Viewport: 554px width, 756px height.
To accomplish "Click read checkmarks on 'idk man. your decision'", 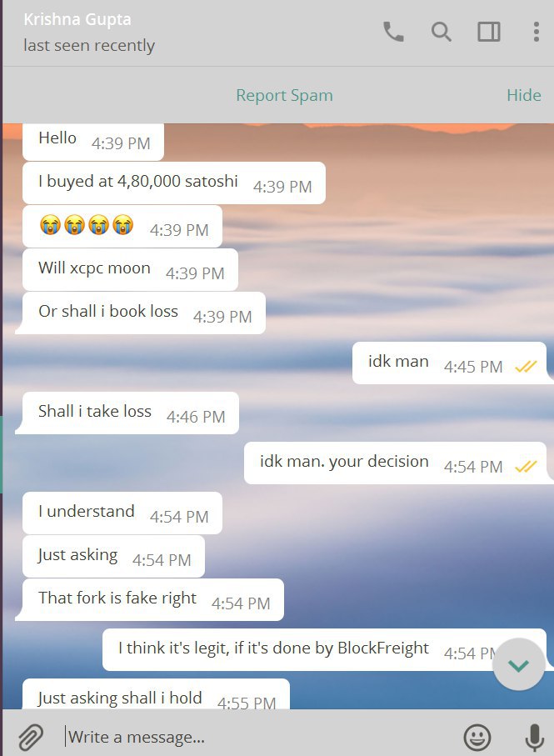I will point(526,466).
